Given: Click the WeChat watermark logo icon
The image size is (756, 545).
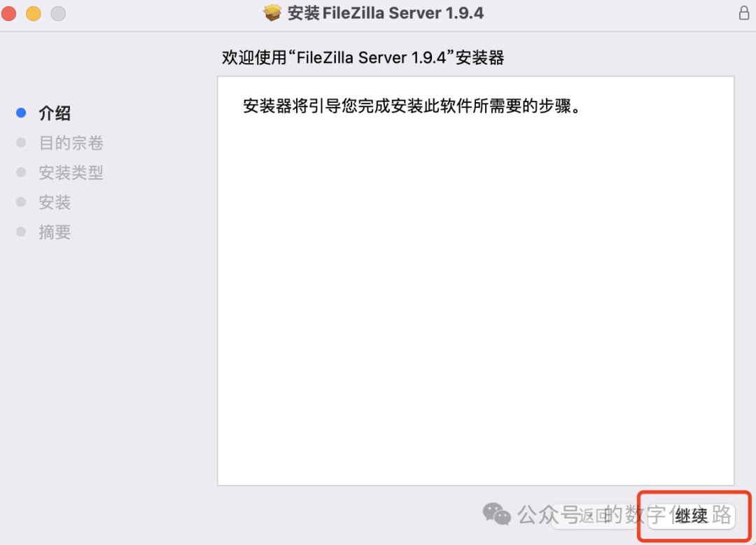Looking at the screenshot, I should (x=496, y=514).
